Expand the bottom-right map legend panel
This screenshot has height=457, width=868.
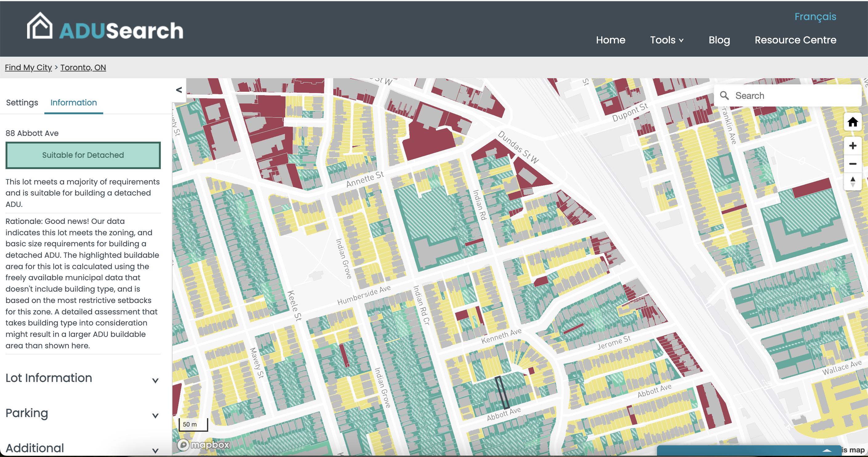(827, 450)
